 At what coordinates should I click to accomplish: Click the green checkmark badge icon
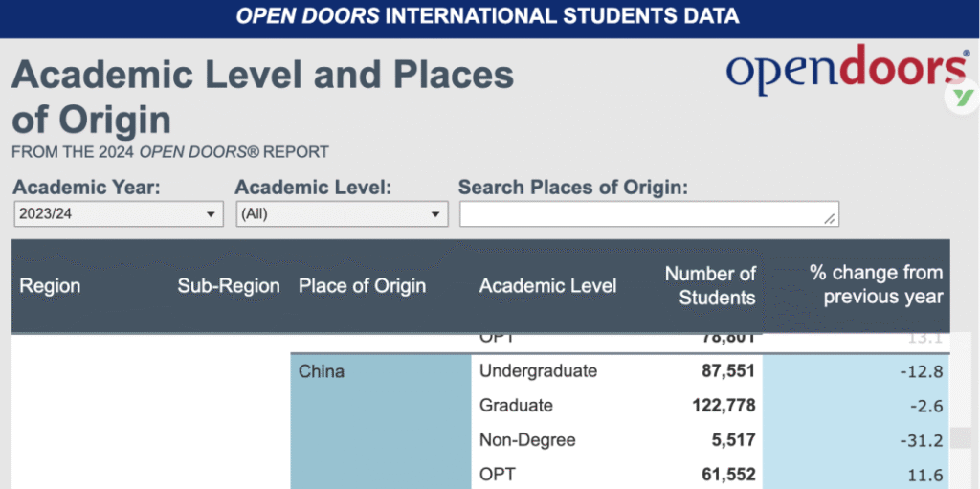pos(964,97)
